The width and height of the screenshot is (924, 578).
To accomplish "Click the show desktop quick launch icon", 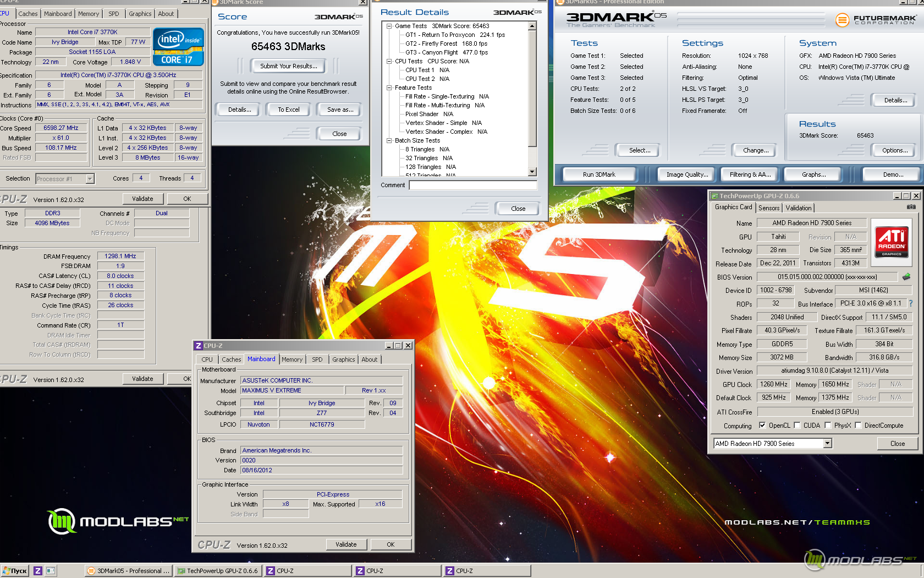I will 50,571.
